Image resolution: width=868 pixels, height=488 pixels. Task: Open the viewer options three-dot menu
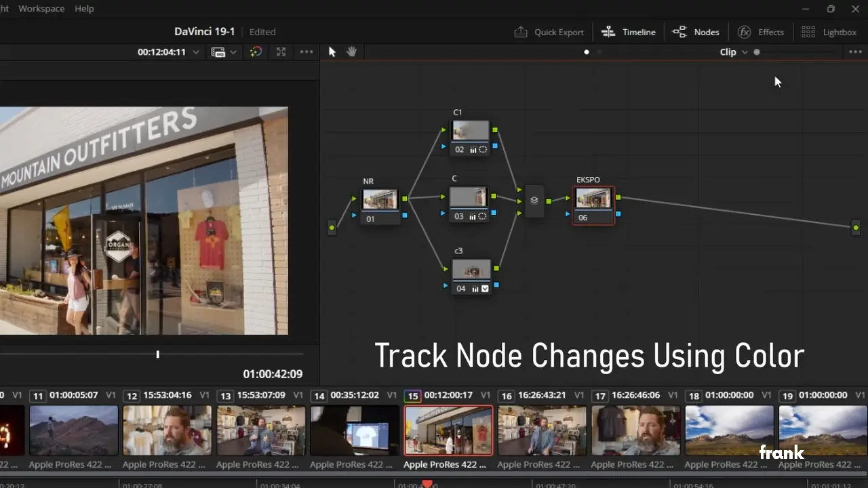coord(307,52)
